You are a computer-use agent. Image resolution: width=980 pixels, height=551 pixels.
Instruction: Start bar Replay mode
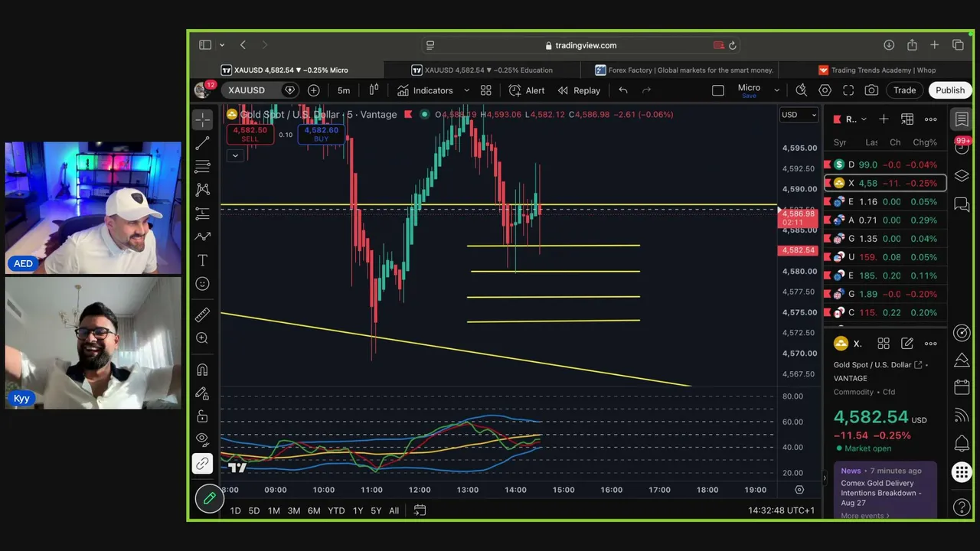pyautogui.click(x=579, y=90)
